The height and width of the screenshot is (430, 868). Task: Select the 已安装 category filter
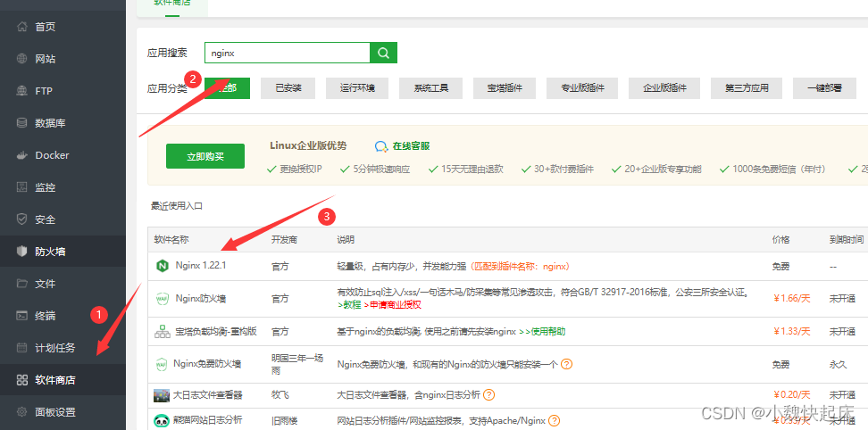tap(288, 88)
